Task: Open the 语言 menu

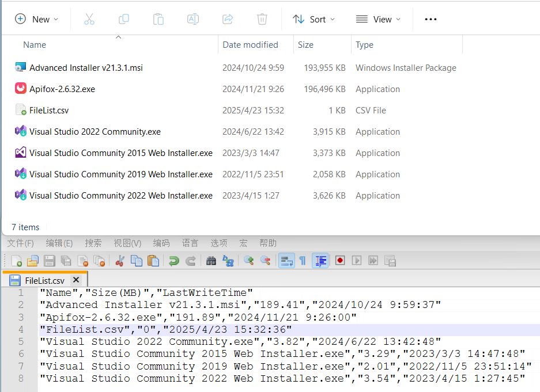Action: 190,243
